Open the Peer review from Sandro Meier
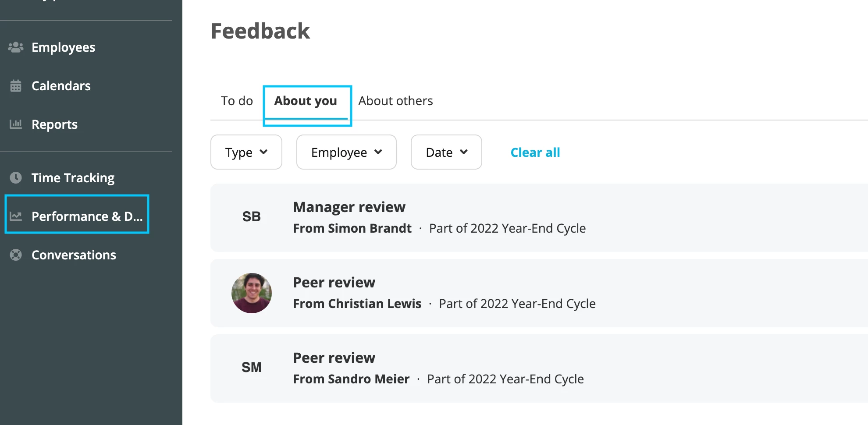The height and width of the screenshot is (425, 868). tap(539, 368)
